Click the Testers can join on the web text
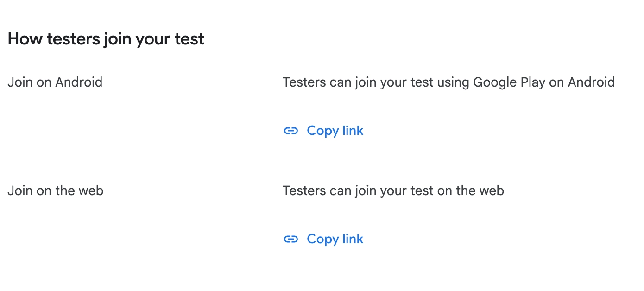Image resolution: width=644 pixels, height=291 pixels. [393, 190]
